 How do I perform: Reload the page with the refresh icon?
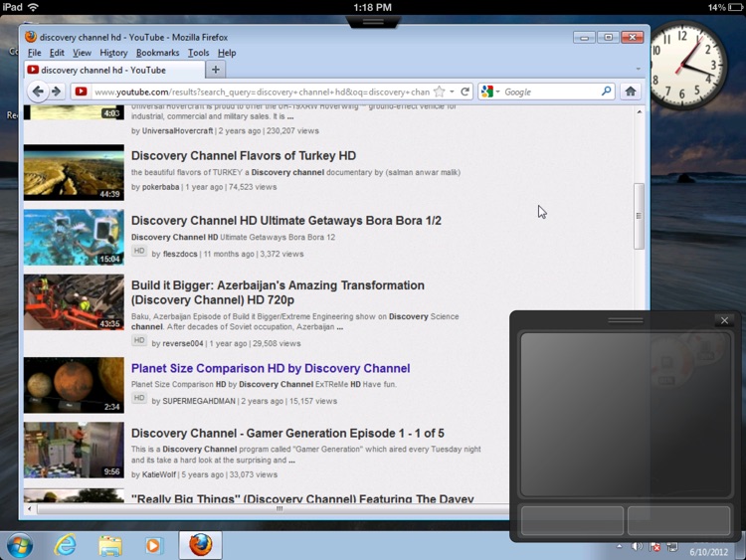465,92
